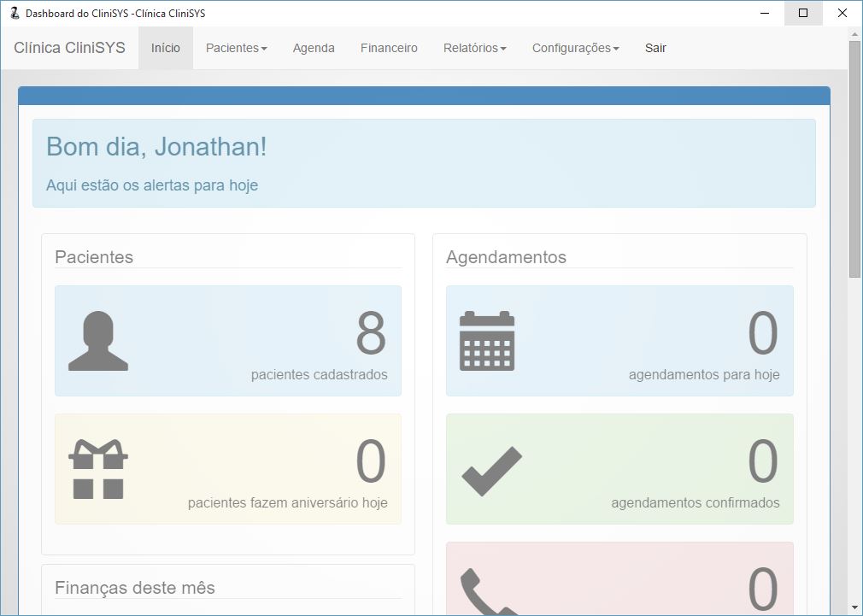Maximize the Dashboard window
The height and width of the screenshot is (616, 863).
(x=803, y=14)
